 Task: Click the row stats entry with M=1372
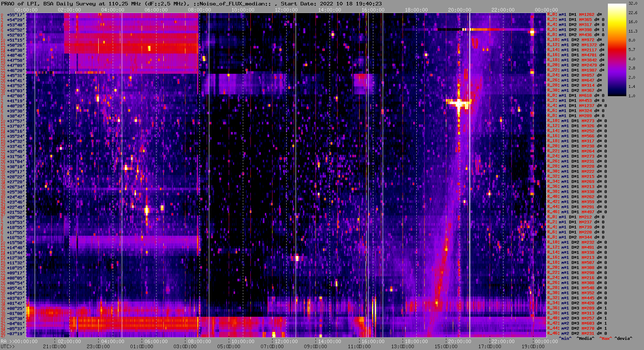tap(576, 45)
